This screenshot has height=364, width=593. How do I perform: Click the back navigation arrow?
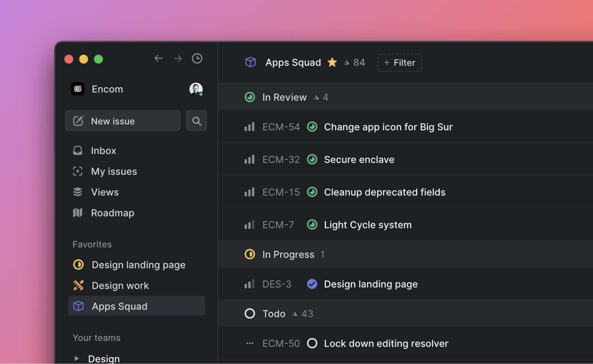pos(158,58)
